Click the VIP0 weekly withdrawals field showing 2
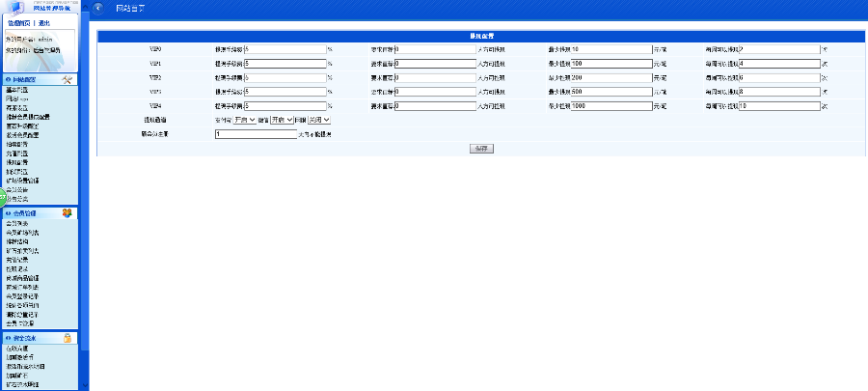Image resolution: width=868 pixels, height=391 pixels. click(x=779, y=49)
